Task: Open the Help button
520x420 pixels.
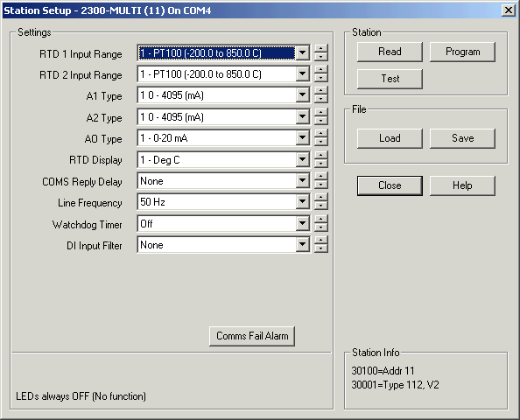Action: [462, 185]
